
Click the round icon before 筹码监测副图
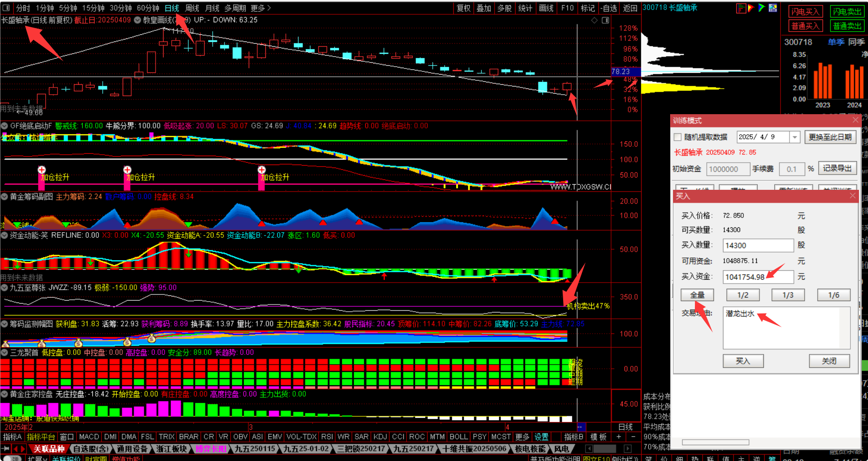pos(5,324)
